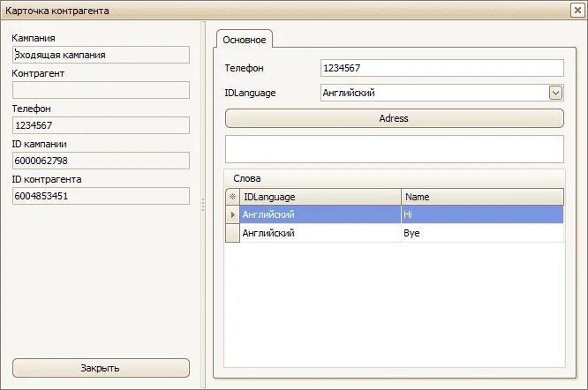Viewport: 588px width, 390px height.
Task: Select the row header of the Bye row
Action: pos(232,233)
